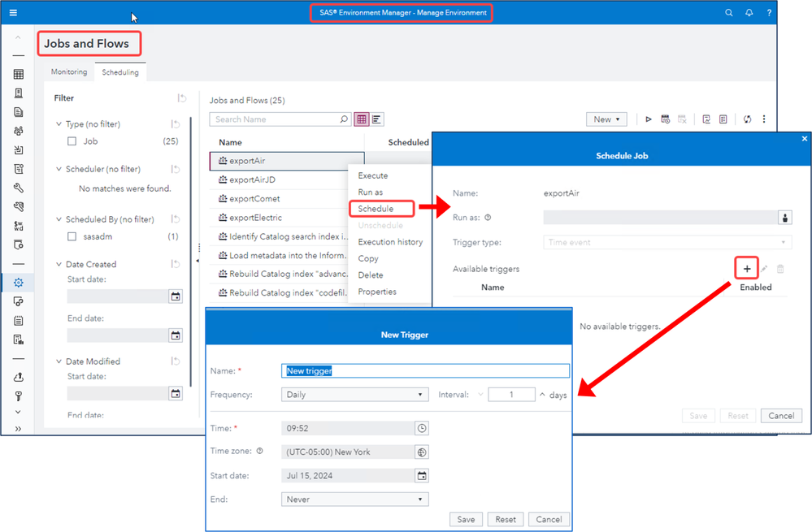Open the cloud key icon in the sidebar
The width and height of the screenshot is (812, 532).
[x=19, y=377]
